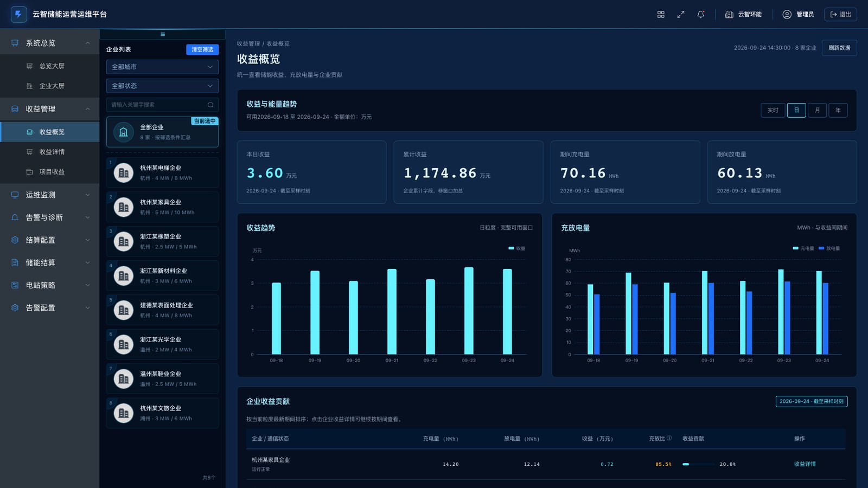The image size is (868, 488).
Task: Open the 企业大屏 menu item
Action: click(x=50, y=86)
